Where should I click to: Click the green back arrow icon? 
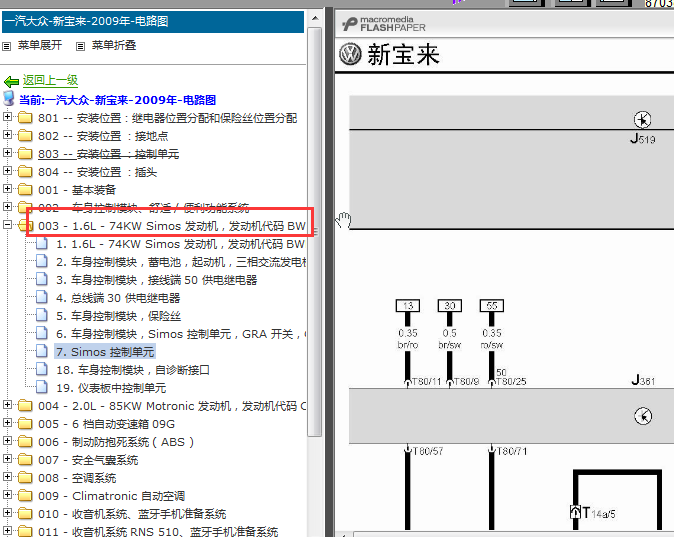pos(11,81)
